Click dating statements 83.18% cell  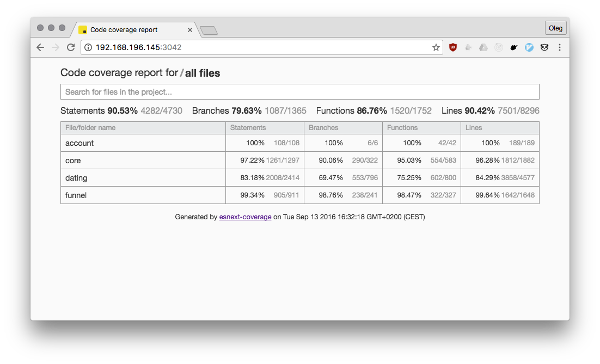(x=265, y=178)
